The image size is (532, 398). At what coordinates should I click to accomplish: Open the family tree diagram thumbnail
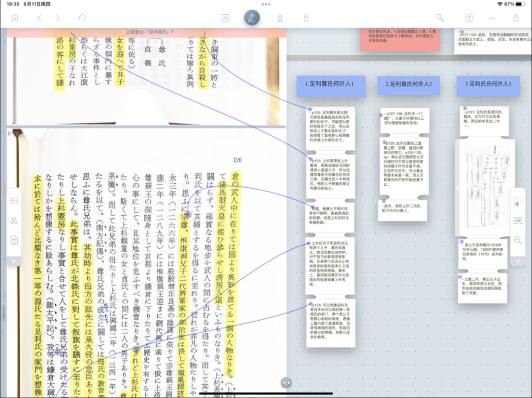(x=485, y=188)
